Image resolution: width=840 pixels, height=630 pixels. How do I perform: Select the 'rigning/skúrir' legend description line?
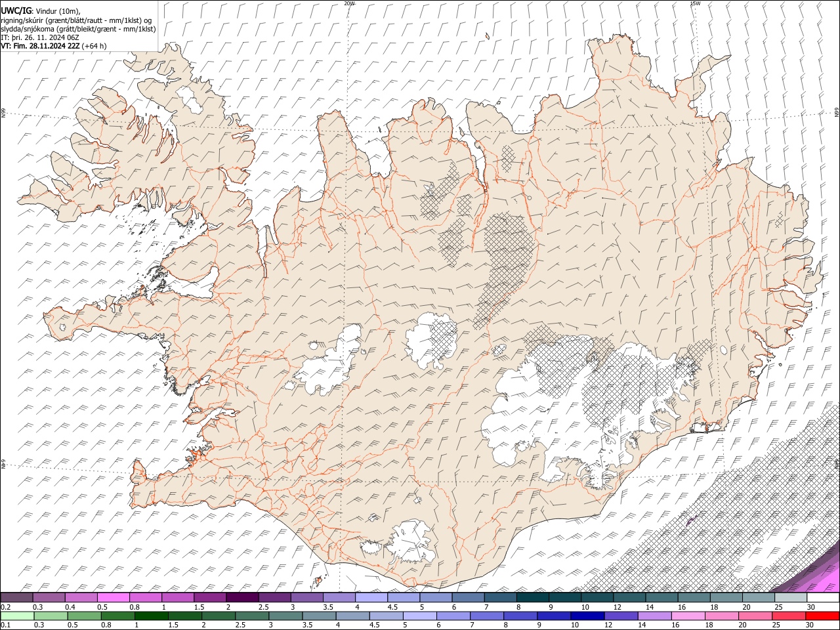click(x=76, y=20)
